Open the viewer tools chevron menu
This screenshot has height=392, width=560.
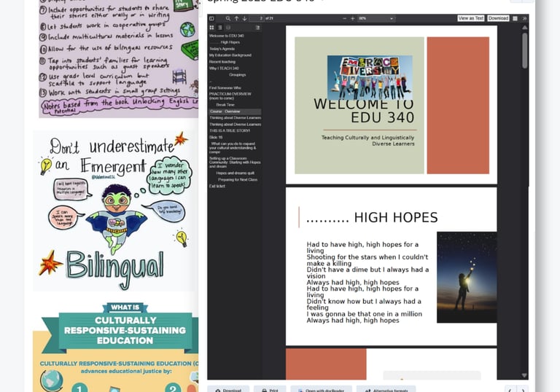[524, 18]
